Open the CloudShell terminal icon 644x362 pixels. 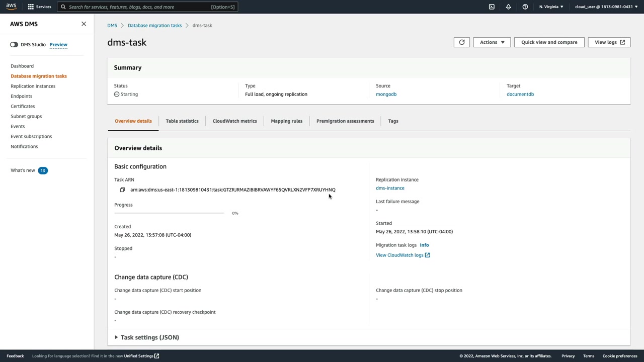[x=492, y=7]
